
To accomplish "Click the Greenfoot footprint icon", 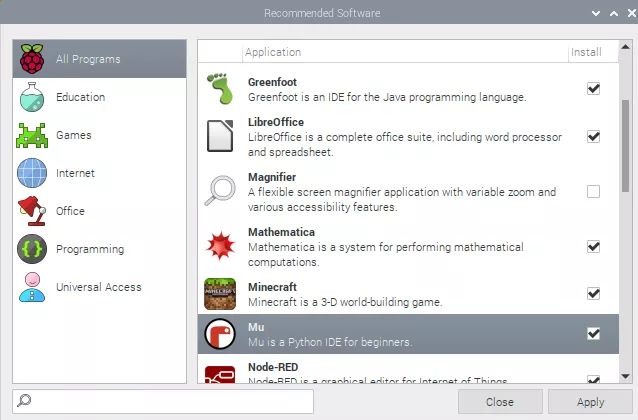I will tap(222, 89).
